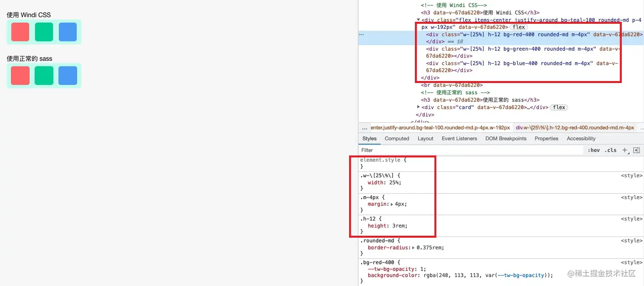Enable the :hov element state pane

(x=594, y=150)
